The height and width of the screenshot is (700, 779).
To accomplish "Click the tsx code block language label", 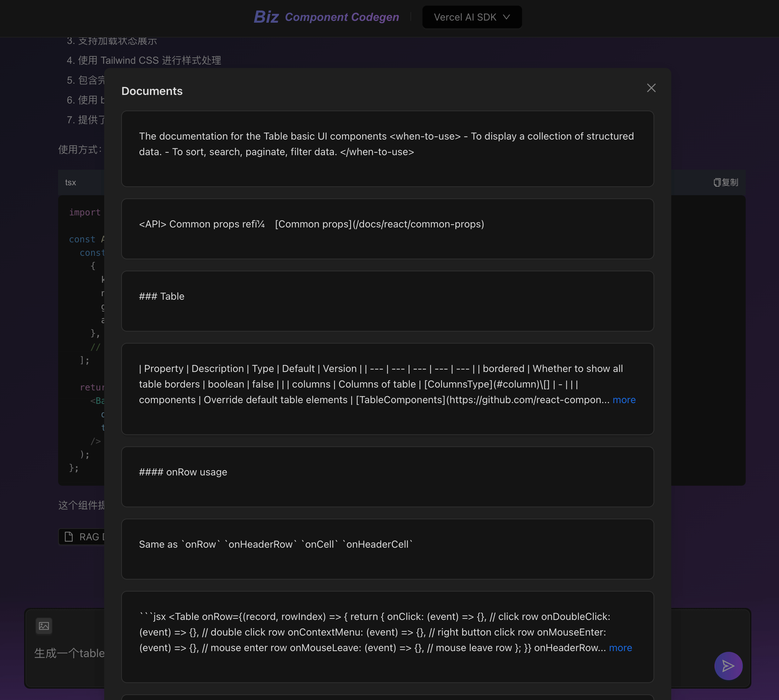I will pos(71,182).
